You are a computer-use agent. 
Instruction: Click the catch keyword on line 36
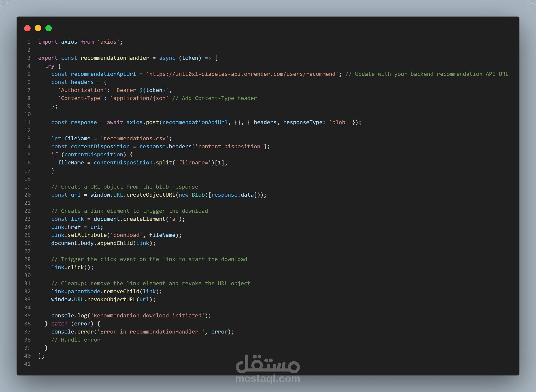click(x=59, y=324)
